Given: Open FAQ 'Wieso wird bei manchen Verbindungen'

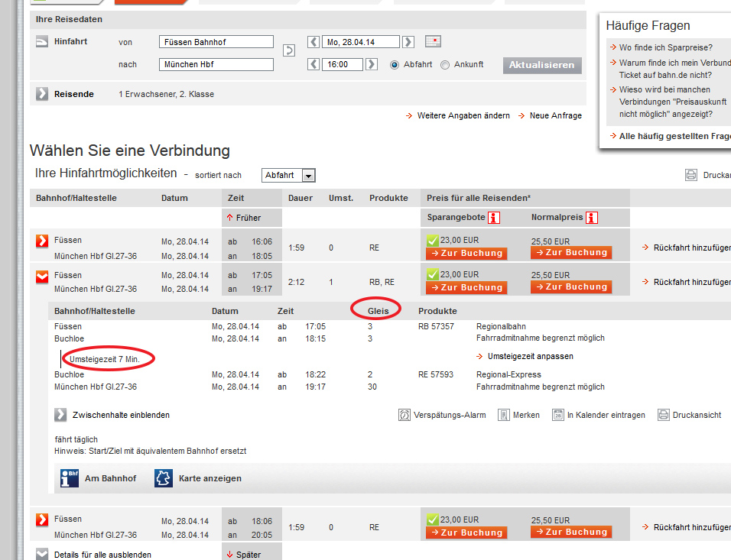Looking at the screenshot, I should (x=673, y=102).
